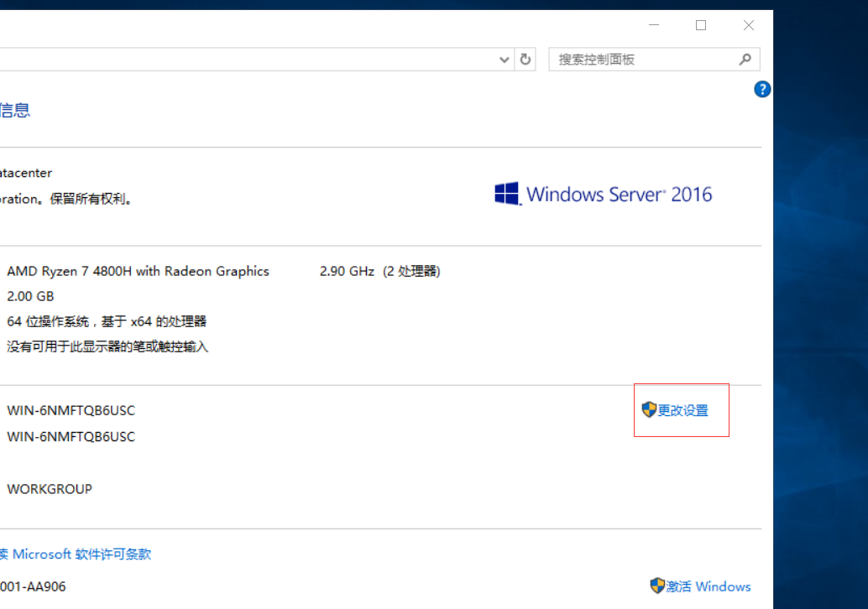Click the search magnifier icon
The width and height of the screenshot is (868, 609).
(x=745, y=60)
